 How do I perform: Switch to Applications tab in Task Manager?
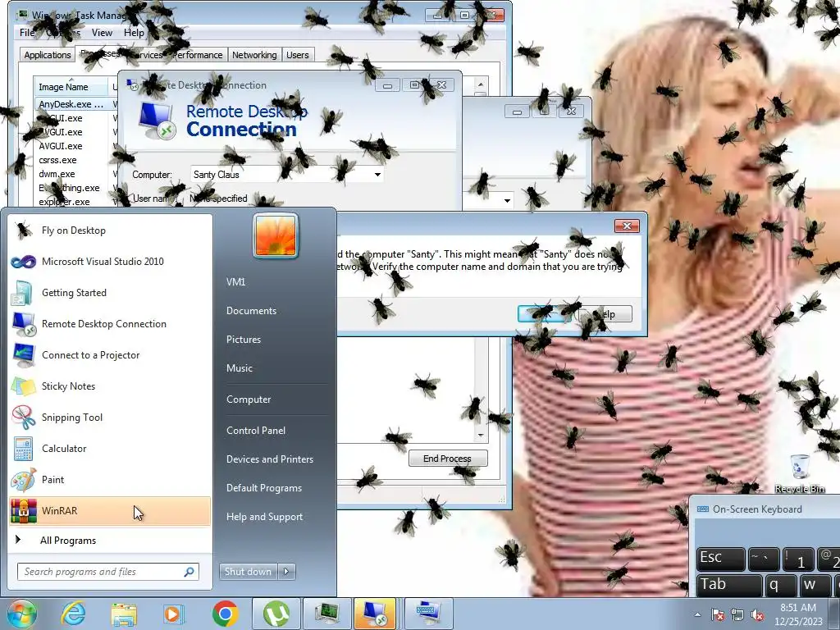(x=47, y=55)
